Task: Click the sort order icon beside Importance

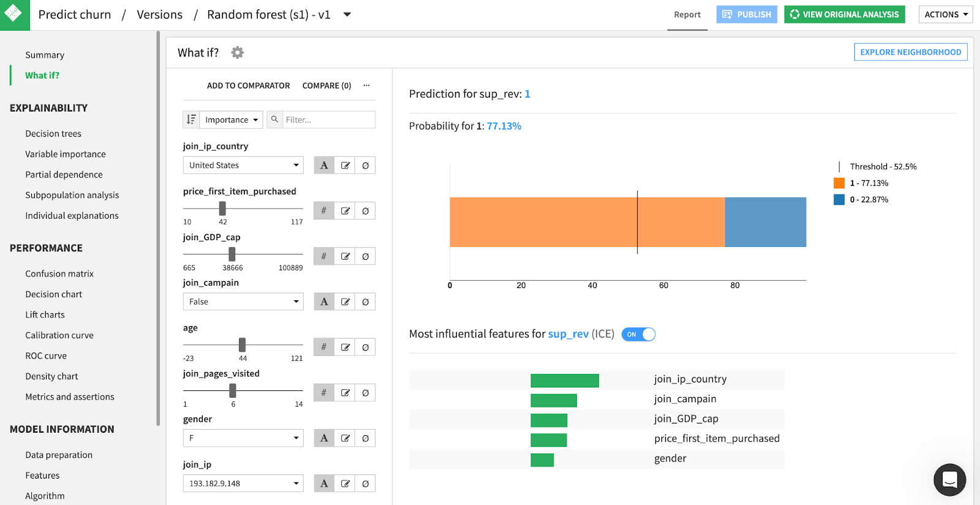Action: coord(191,120)
